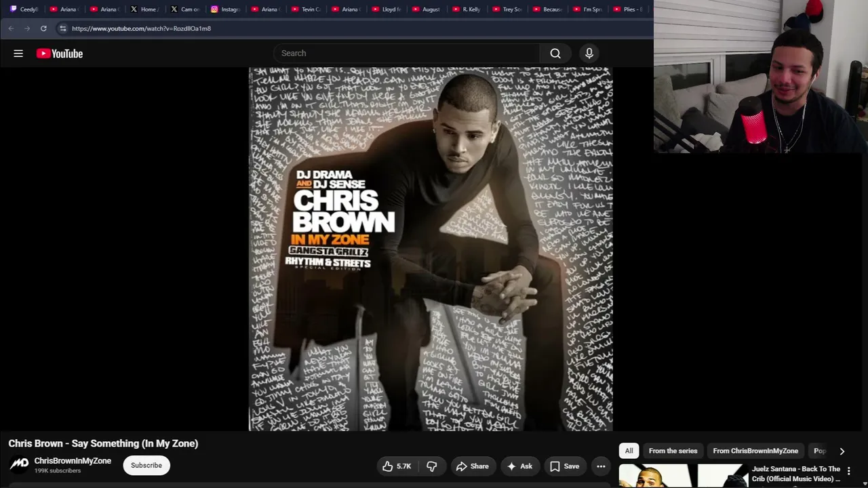Screen dimensions: 868x488
Task: Select the From the series chip
Action: [x=673, y=451]
